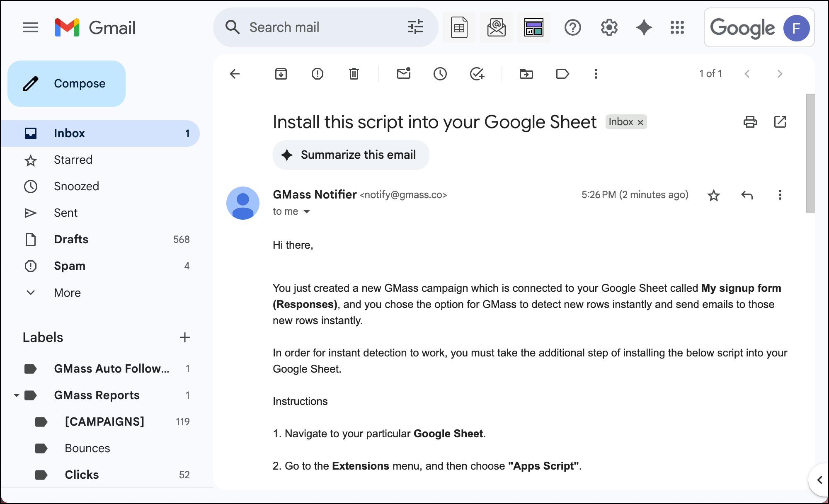Viewport: 829px width, 504px height.
Task: Click inside the Search mail field
Action: point(311,27)
